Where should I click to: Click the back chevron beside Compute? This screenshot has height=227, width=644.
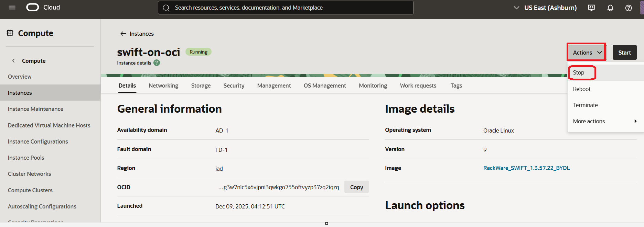click(x=13, y=61)
